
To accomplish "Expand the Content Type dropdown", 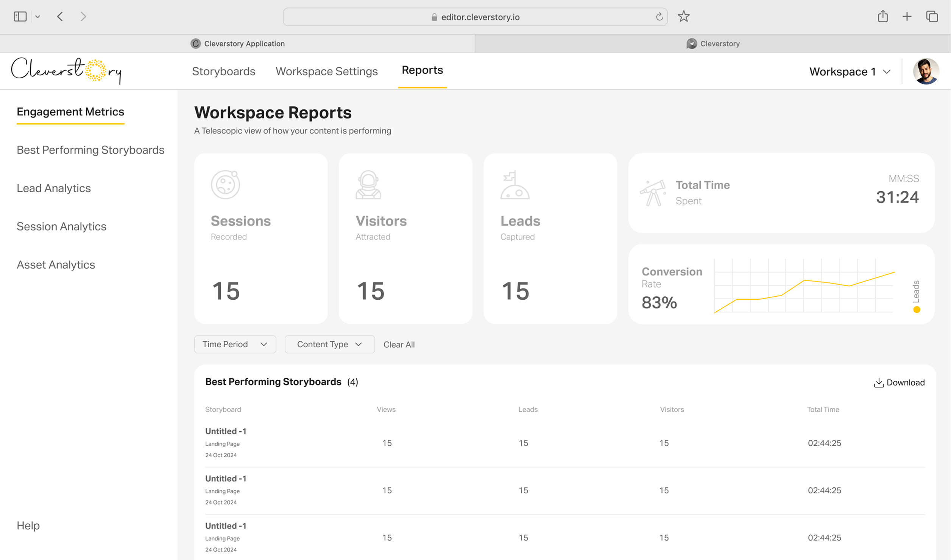I will [x=330, y=344].
